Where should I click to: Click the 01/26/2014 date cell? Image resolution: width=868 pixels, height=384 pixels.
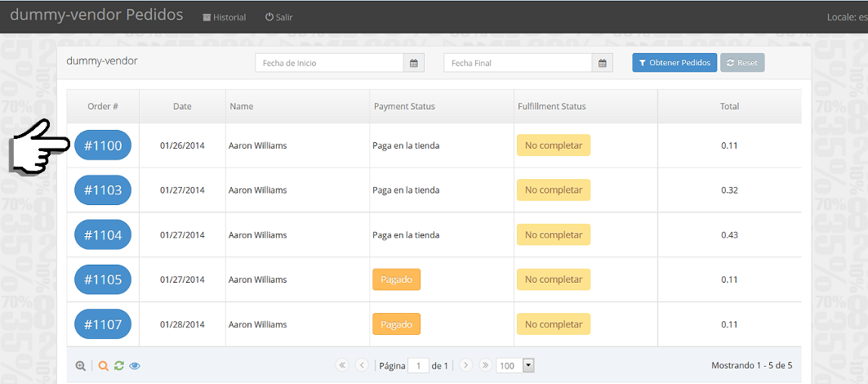click(x=182, y=145)
